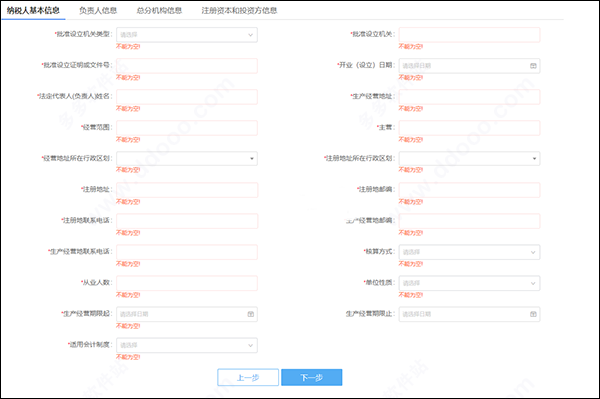Click the 下一步 button
This screenshot has height=399, width=600.
point(311,378)
